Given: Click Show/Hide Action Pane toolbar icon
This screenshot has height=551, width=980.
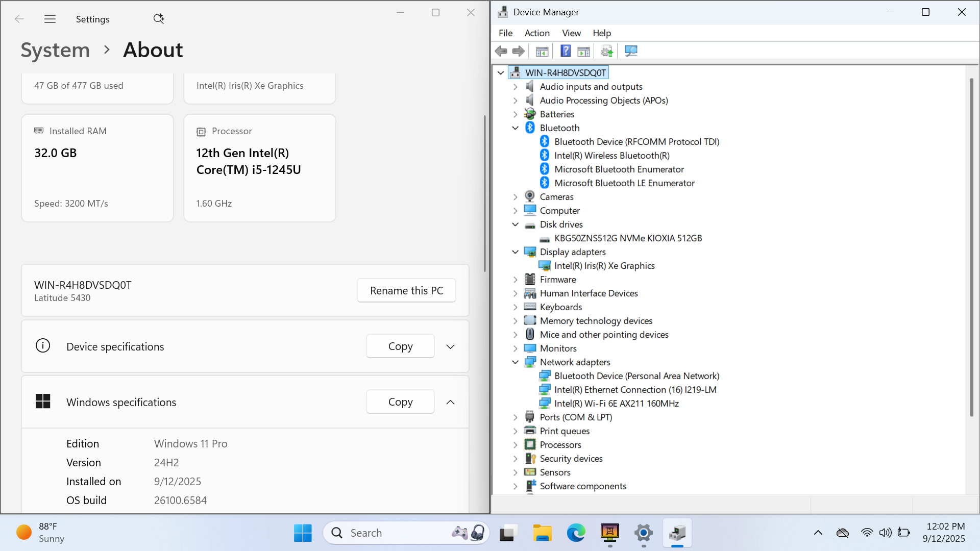Looking at the screenshot, I should tap(583, 51).
